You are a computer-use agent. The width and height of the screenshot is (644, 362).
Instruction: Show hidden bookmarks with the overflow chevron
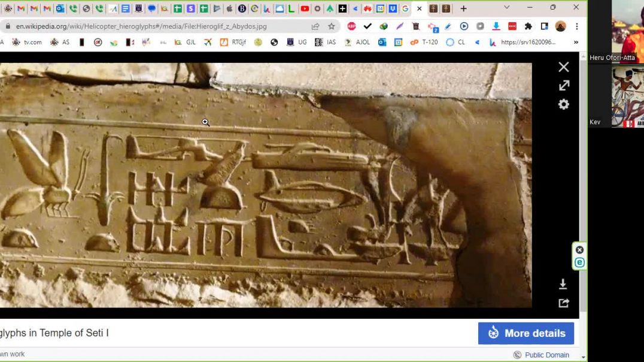pos(576,42)
